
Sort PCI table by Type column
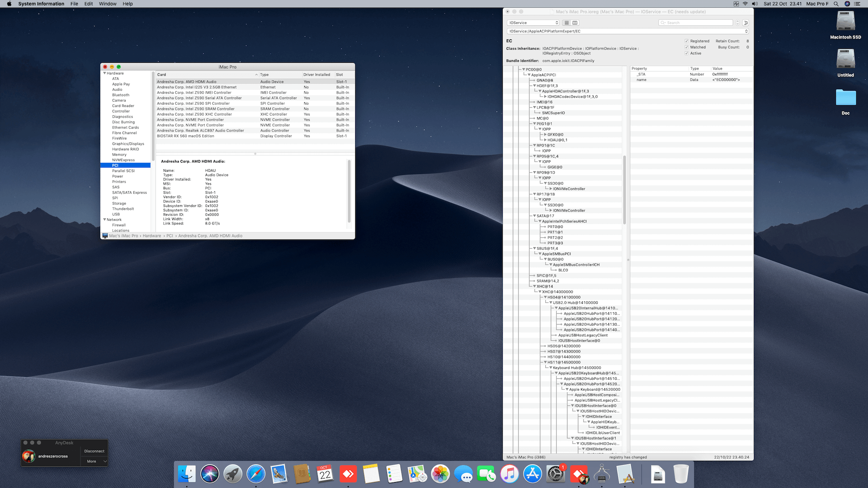[280, 75]
